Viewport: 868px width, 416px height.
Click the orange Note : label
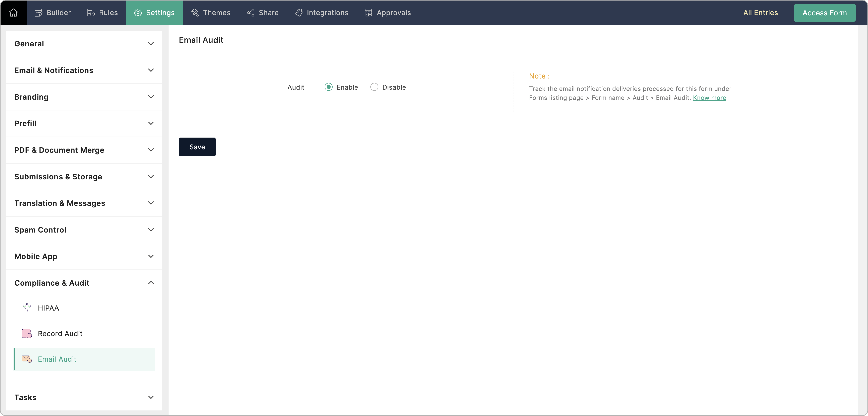tap(539, 76)
